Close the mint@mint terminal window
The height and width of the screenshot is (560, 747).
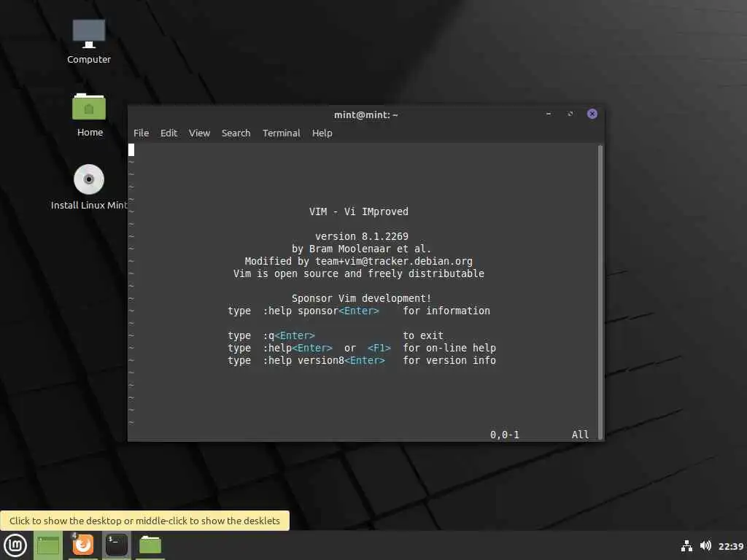(x=592, y=114)
